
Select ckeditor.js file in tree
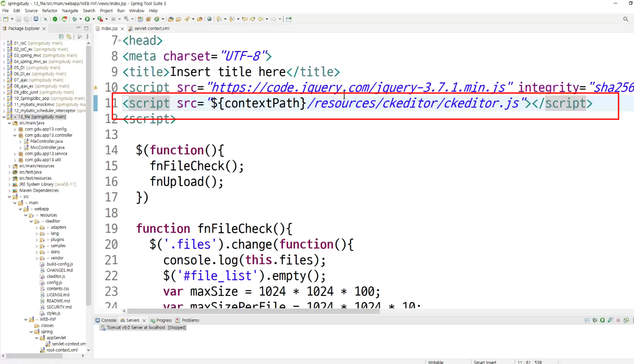(x=56, y=277)
